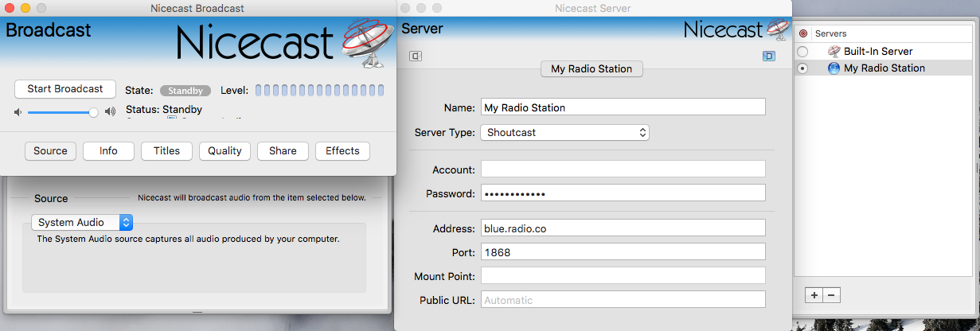The height and width of the screenshot is (331, 980).
Task: Click the Built-In Server satellite icon
Action: (x=834, y=51)
